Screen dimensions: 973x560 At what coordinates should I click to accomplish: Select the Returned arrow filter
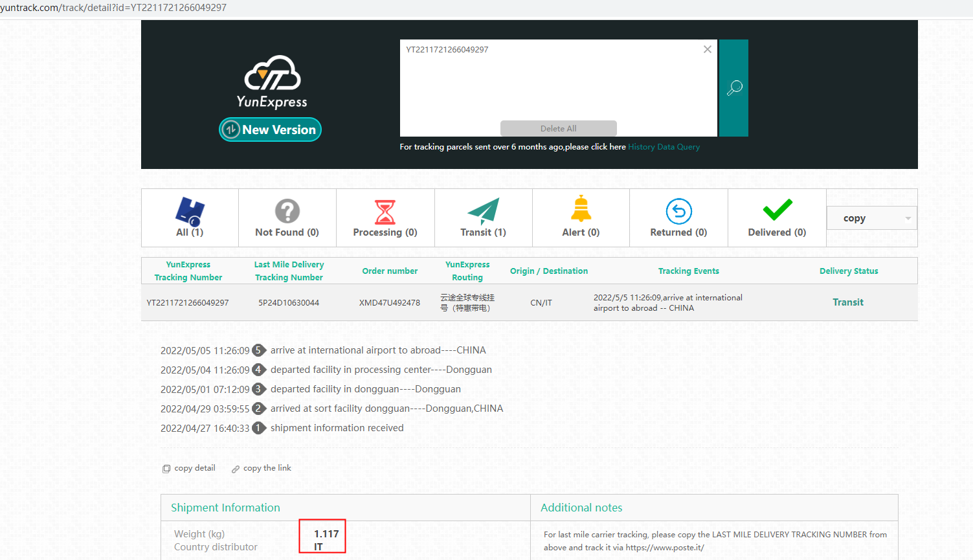pyautogui.click(x=678, y=212)
